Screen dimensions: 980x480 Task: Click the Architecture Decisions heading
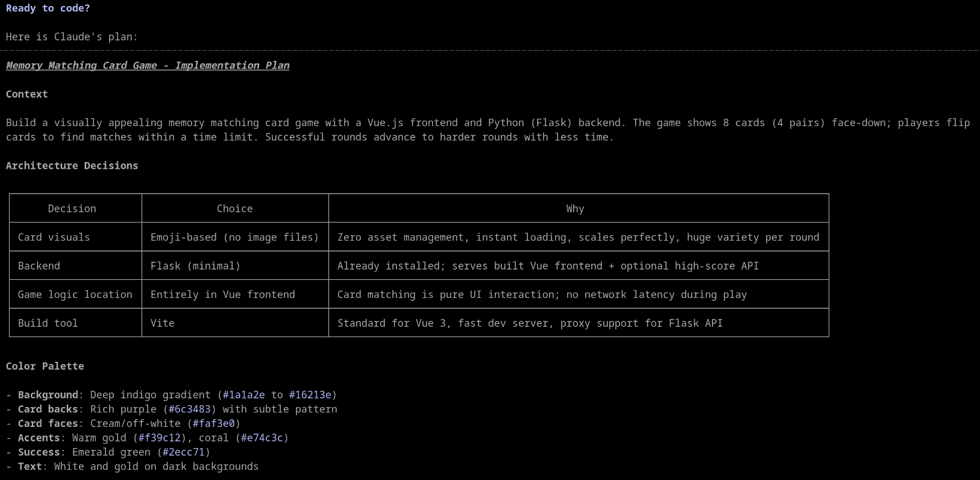pyautogui.click(x=72, y=166)
